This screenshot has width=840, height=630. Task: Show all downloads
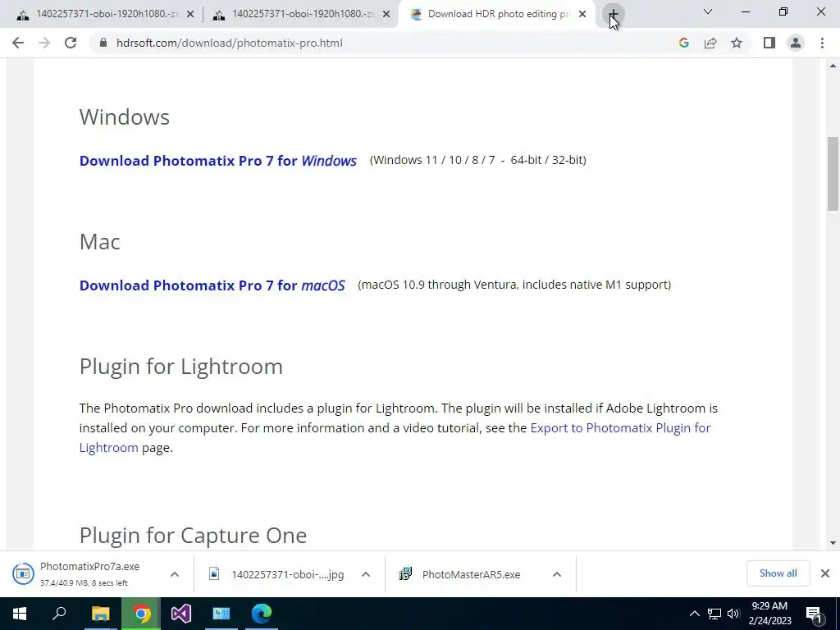(x=778, y=573)
